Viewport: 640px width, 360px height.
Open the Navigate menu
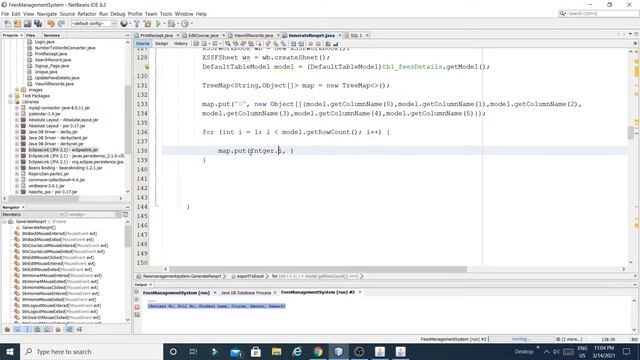[47, 14]
